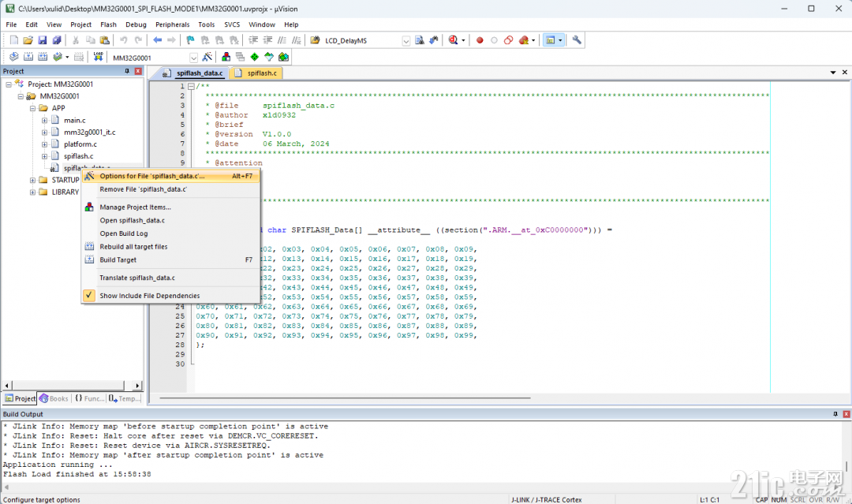The width and height of the screenshot is (852, 504).
Task: Expand the STARTUP group folder
Action: (32, 180)
